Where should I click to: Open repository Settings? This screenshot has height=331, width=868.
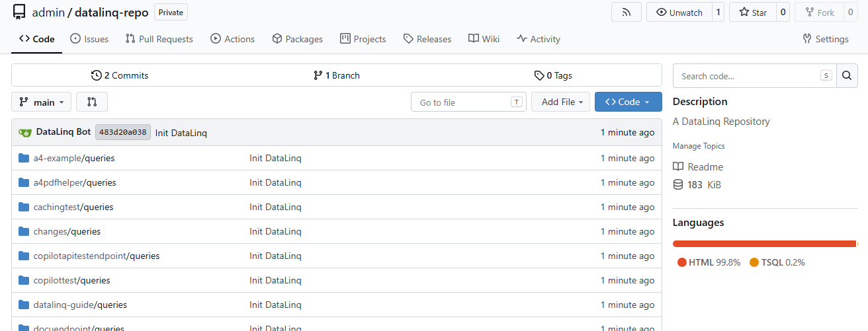825,39
